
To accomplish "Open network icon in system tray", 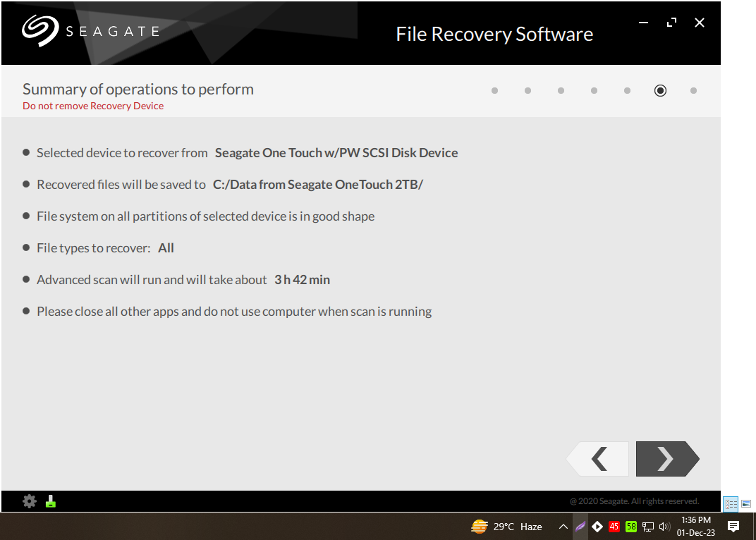I will tap(648, 527).
